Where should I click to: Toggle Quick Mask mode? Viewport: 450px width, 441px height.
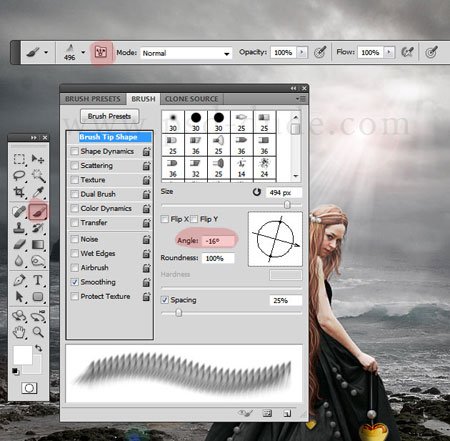[29, 388]
